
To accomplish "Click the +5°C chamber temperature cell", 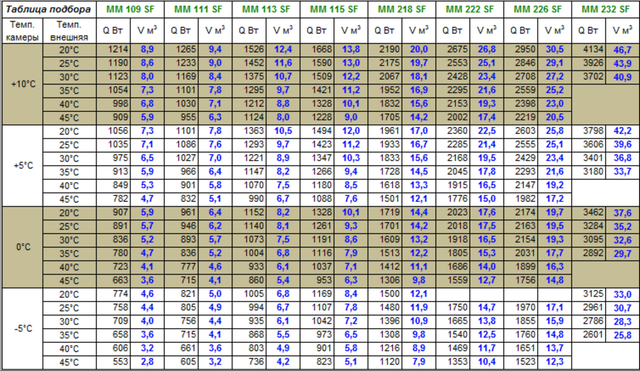I will click(23, 166).
